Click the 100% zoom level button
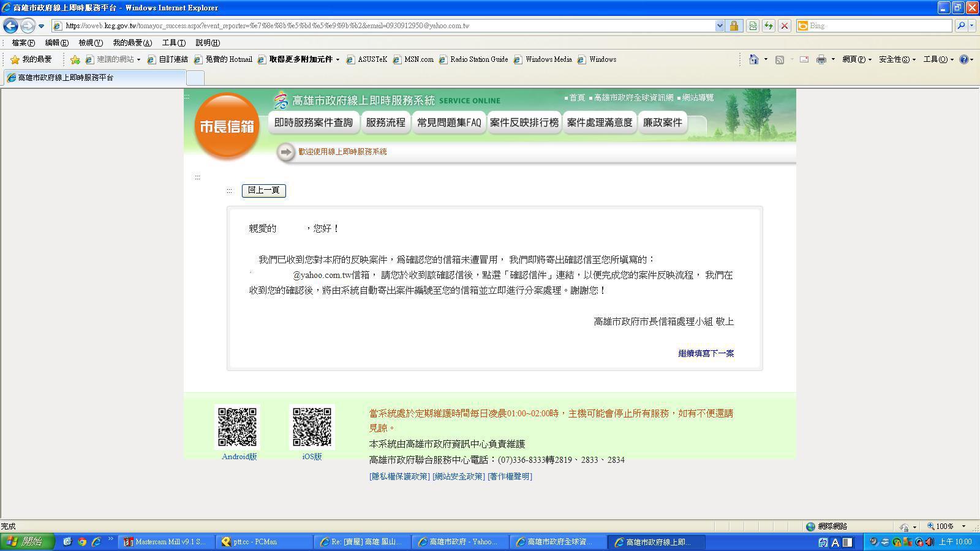Image resolution: width=980 pixels, height=551 pixels. pyautogui.click(x=946, y=527)
